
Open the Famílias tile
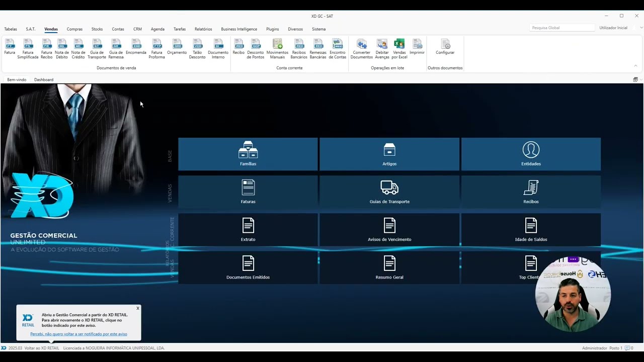pyautogui.click(x=248, y=154)
